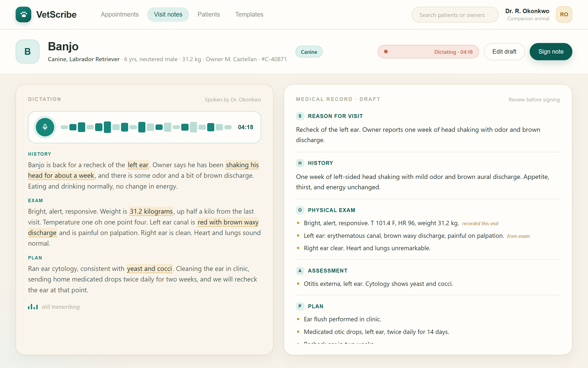Click the A badge beside Assessment
588x368 pixels.
point(300,271)
